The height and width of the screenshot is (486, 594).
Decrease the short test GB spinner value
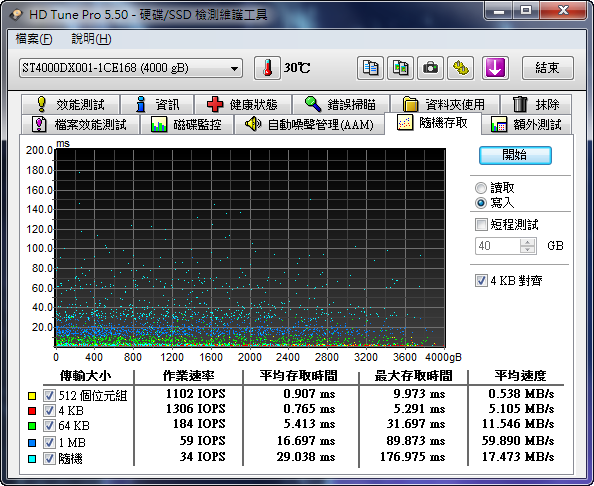[x=527, y=250]
